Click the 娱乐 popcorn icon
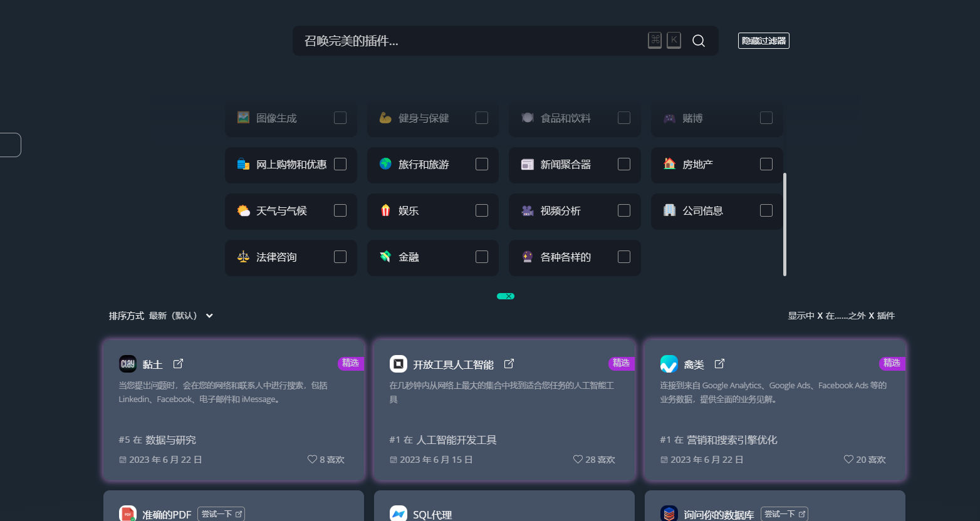980x521 pixels. [385, 210]
